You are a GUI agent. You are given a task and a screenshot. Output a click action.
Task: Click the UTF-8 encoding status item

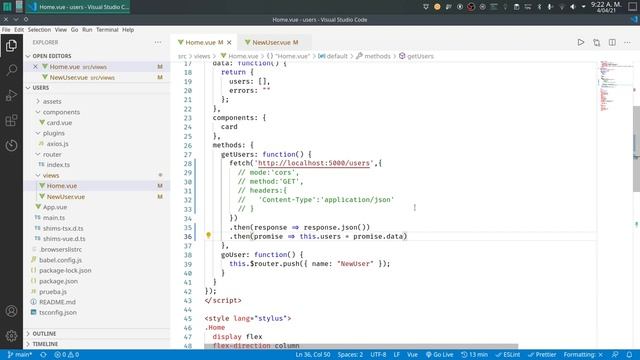[x=378, y=355]
